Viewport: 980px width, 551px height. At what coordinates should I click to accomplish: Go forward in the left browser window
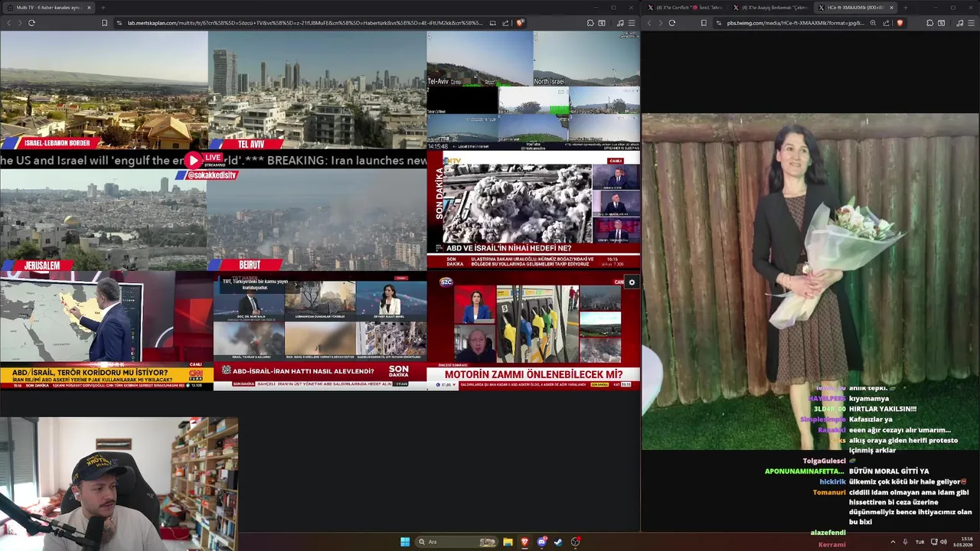pos(20,23)
